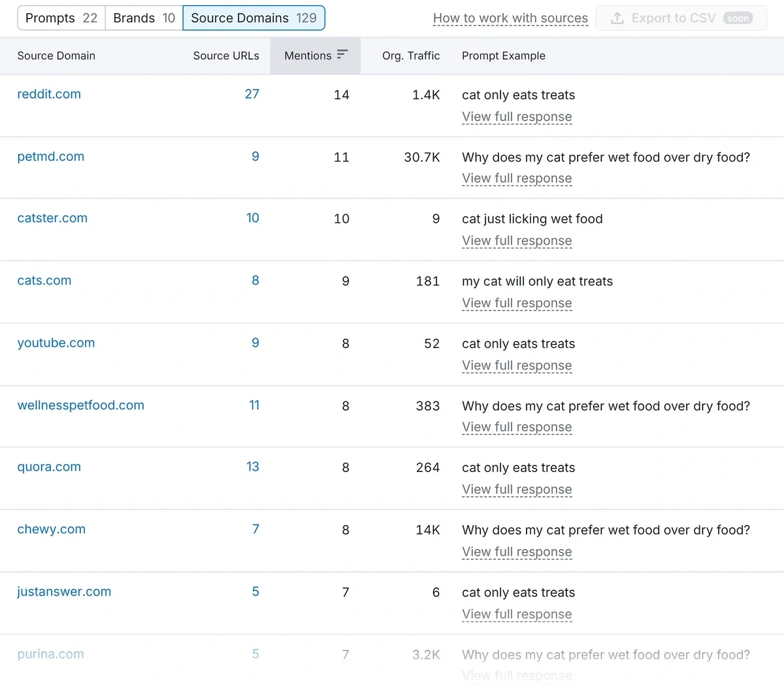Screen dimensions: 784x693
Task: Open reddit.com source domain link
Action: pyautogui.click(x=49, y=94)
